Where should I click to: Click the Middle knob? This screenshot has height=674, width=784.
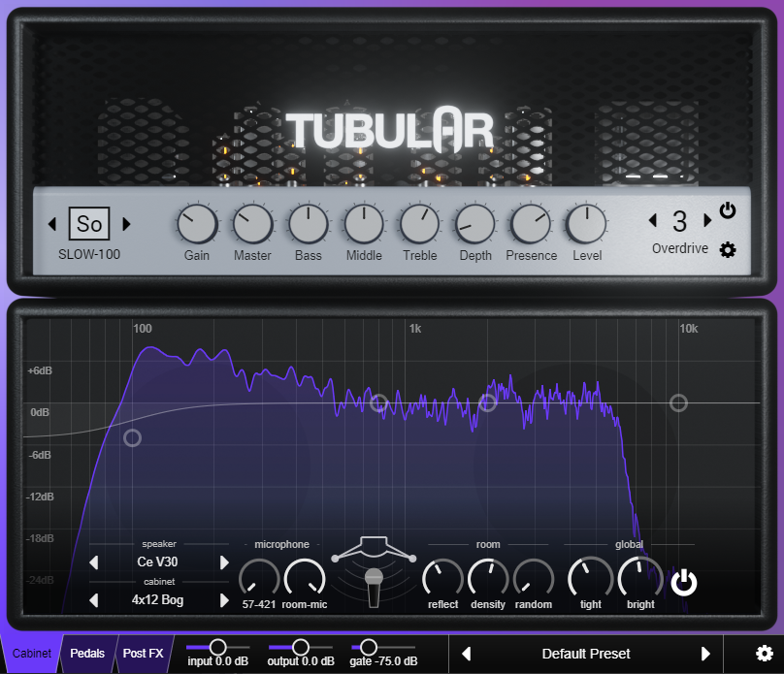tap(364, 224)
